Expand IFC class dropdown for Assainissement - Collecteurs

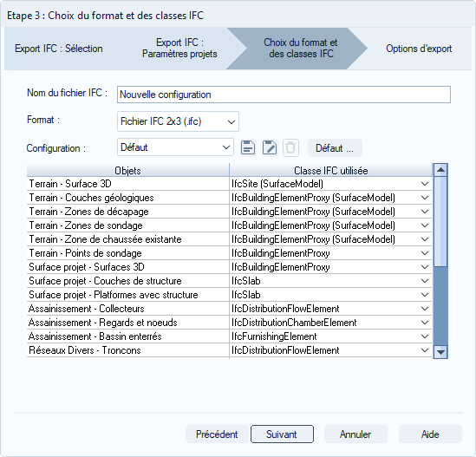tap(425, 309)
